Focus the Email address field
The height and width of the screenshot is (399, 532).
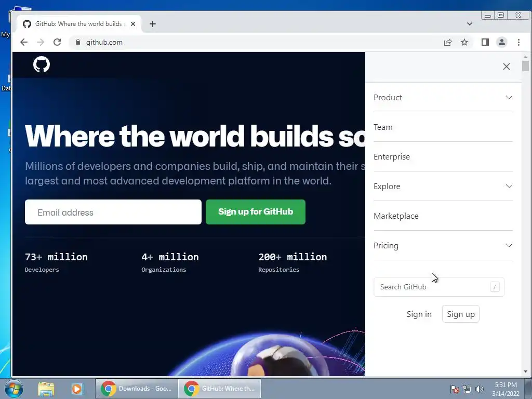(x=113, y=212)
